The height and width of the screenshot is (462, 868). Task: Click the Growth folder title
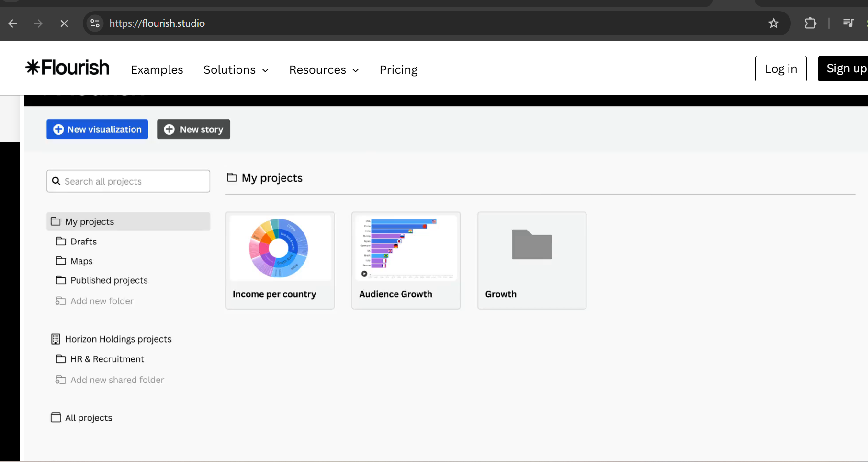tap(501, 294)
